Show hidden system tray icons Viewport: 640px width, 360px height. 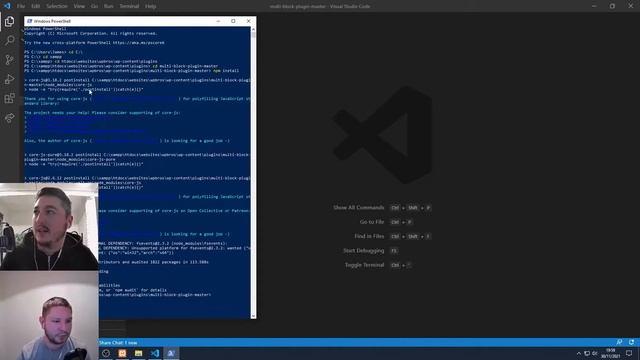[x=579, y=353]
